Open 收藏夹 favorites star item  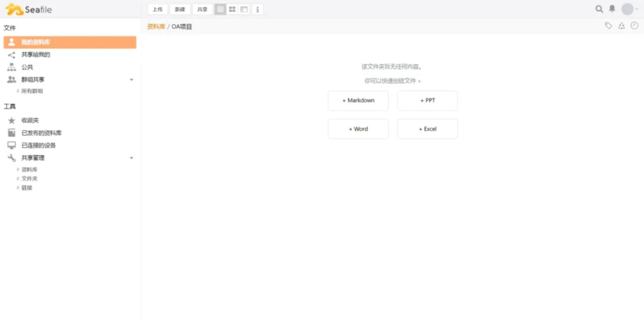pyautogui.click(x=30, y=120)
